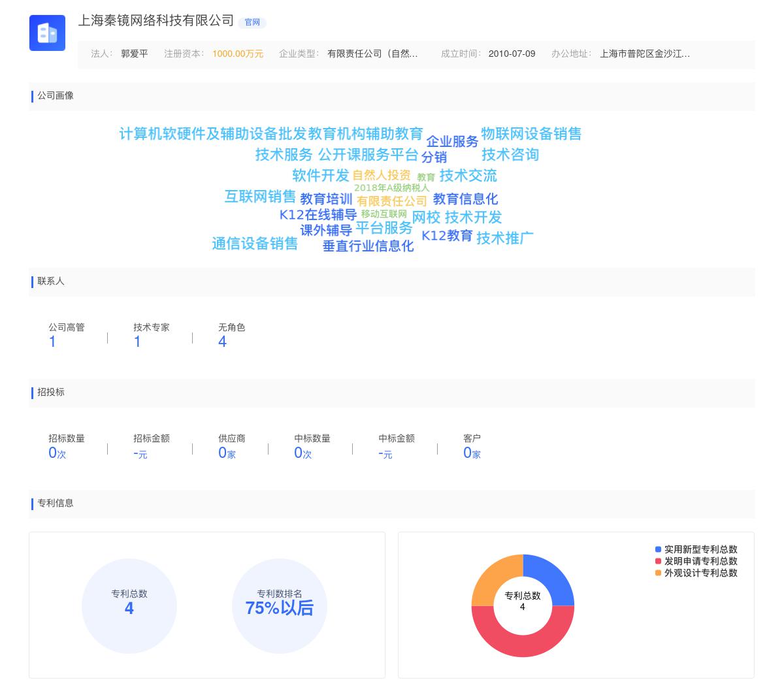Viewport: 784px width, 693px height.
Task: Select the K12在线辅导 tag
Action: tap(318, 215)
